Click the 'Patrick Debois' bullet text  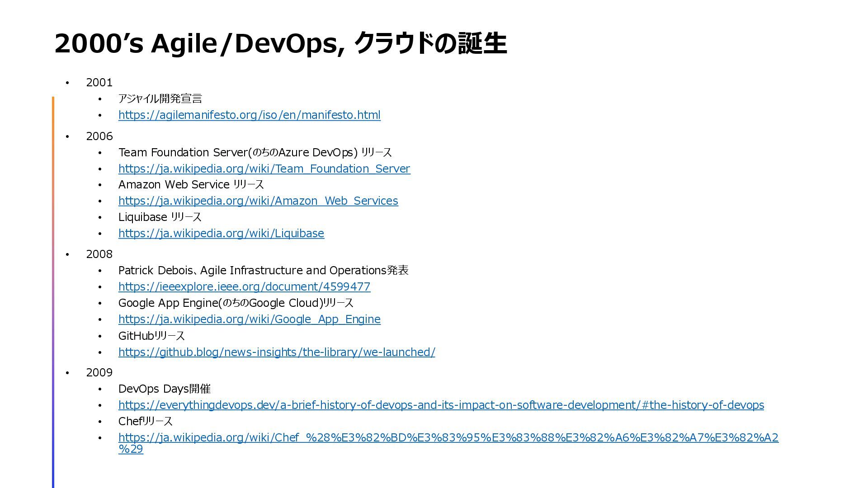[x=263, y=271]
